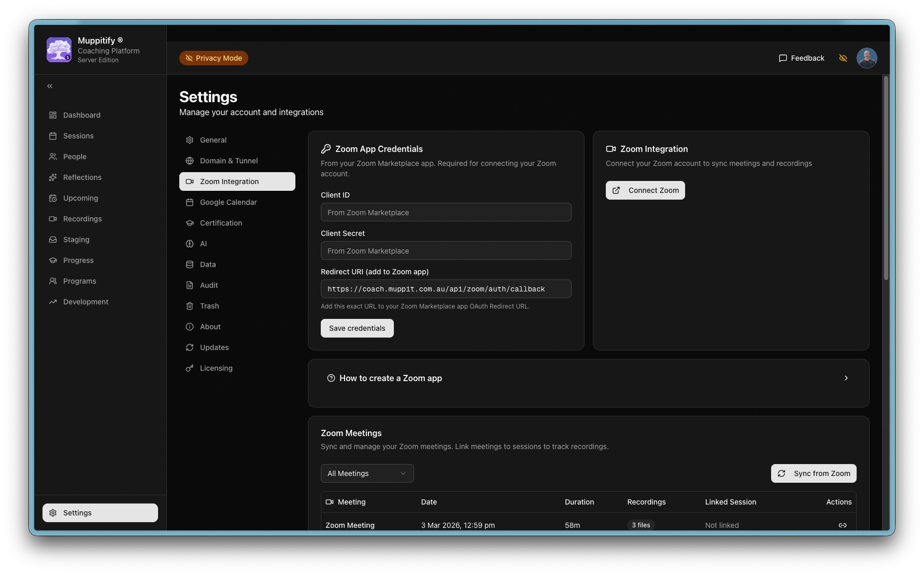Open Reflections from the sidebar
The image size is (924, 574).
[82, 177]
